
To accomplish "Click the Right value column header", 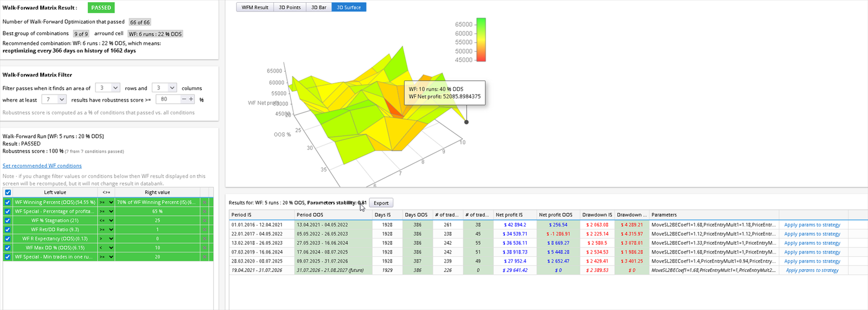I will point(157,192).
